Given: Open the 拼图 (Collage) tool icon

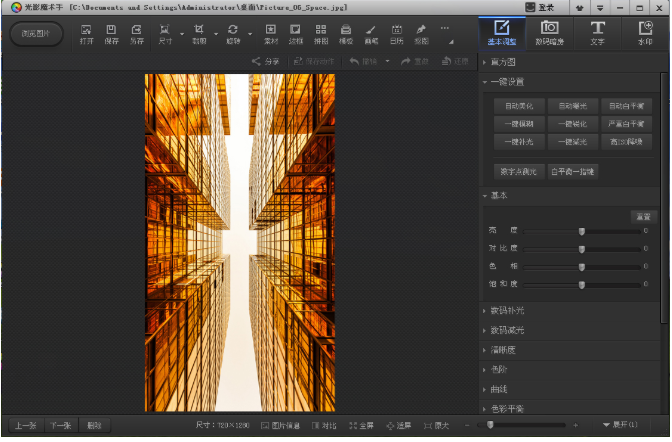Looking at the screenshot, I should tap(321, 34).
